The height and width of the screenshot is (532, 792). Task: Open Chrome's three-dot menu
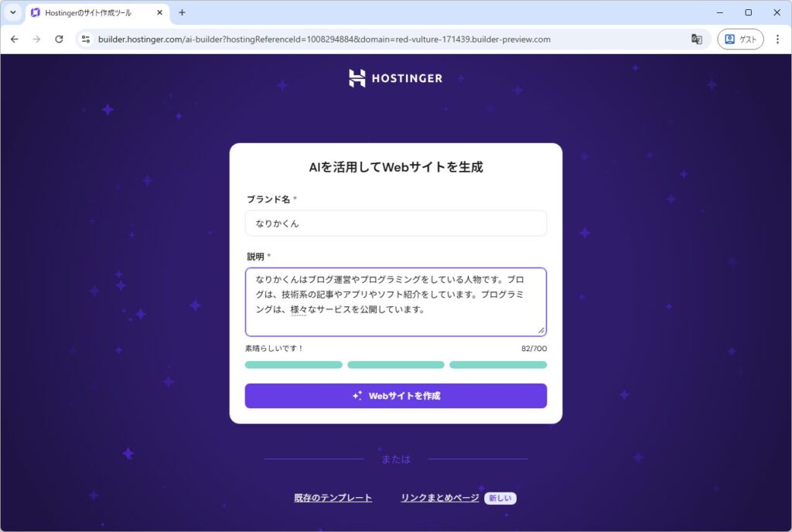(x=777, y=39)
